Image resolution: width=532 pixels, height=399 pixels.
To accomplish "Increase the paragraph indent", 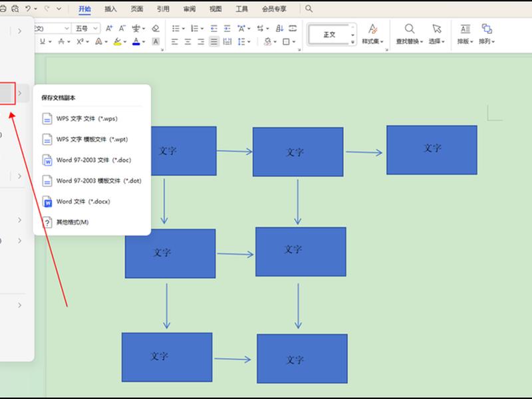I will [227, 28].
